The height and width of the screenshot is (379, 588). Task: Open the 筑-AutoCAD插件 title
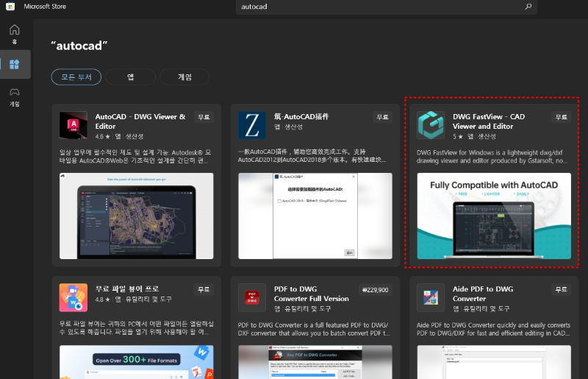pyautogui.click(x=301, y=117)
